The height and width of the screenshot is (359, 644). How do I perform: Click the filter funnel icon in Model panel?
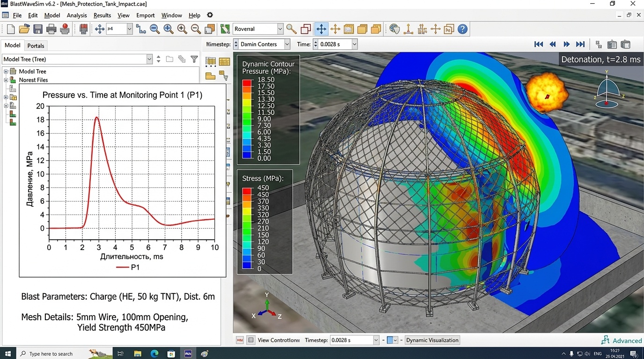(194, 59)
